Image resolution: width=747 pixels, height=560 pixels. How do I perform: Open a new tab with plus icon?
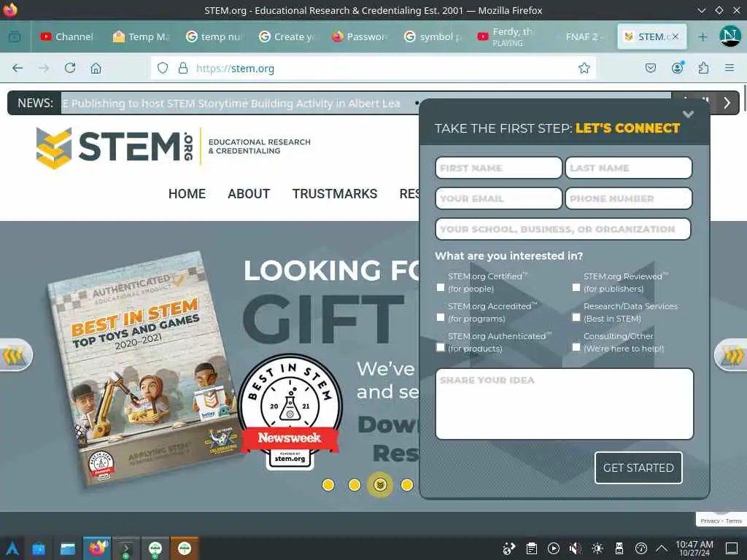point(703,36)
